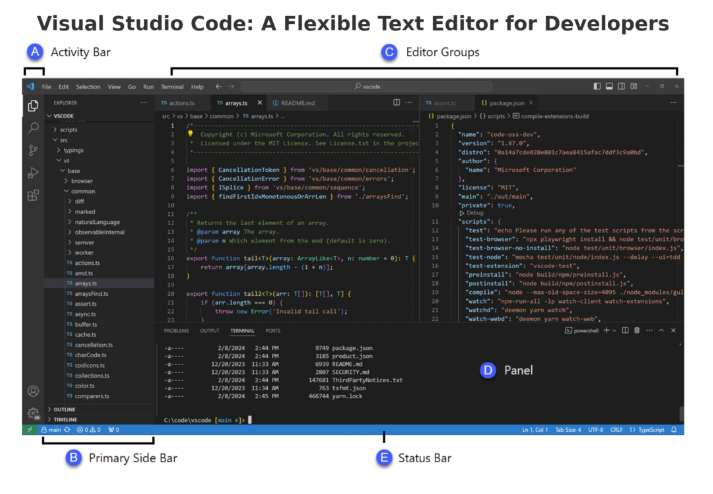713x494 pixels.
Task: Click the lightbulb code action icon
Action: 190,134
